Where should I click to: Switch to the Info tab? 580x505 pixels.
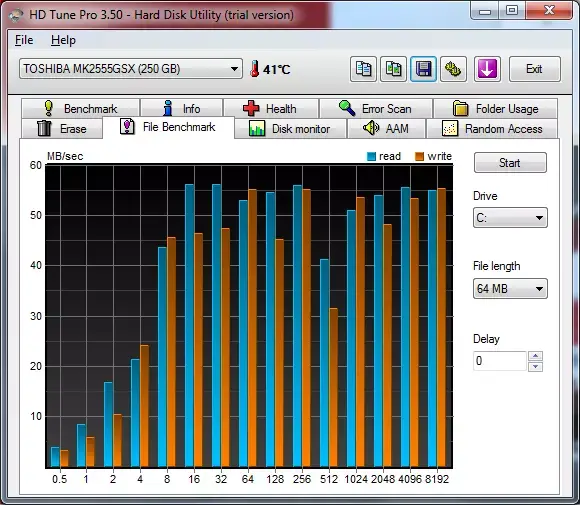tap(181, 108)
